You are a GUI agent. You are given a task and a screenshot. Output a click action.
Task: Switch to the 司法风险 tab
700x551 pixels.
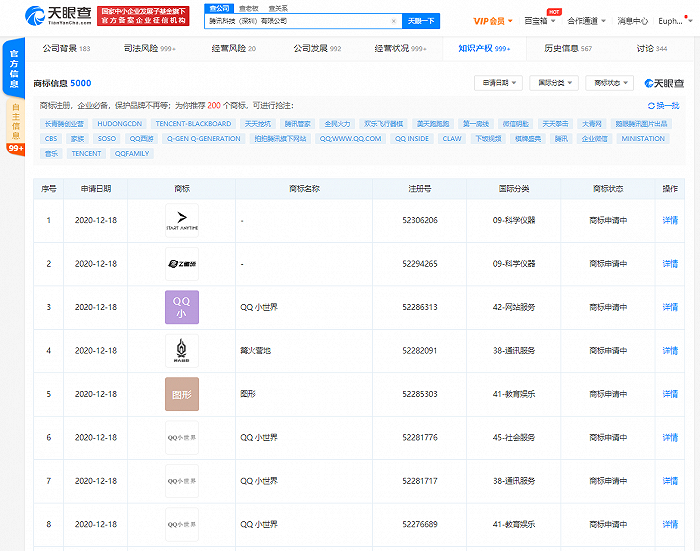coord(150,48)
